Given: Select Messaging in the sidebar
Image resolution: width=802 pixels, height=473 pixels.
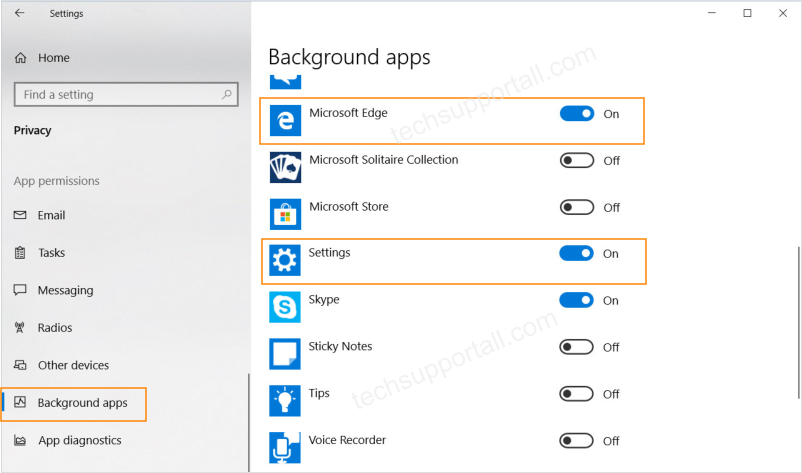Looking at the screenshot, I should coord(65,290).
